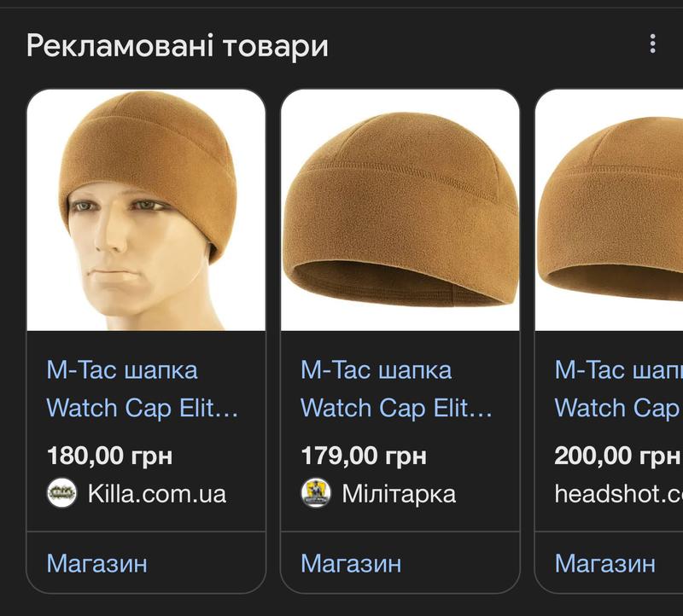Open the mannequin head cap product image
Viewport: 683px width, 616px height.
(146, 210)
